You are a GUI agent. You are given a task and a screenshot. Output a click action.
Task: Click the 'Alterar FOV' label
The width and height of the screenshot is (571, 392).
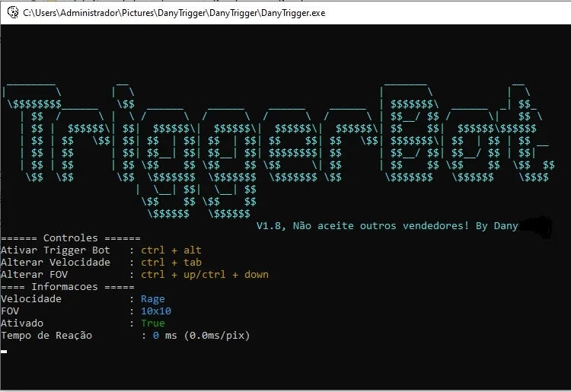pos(34,275)
